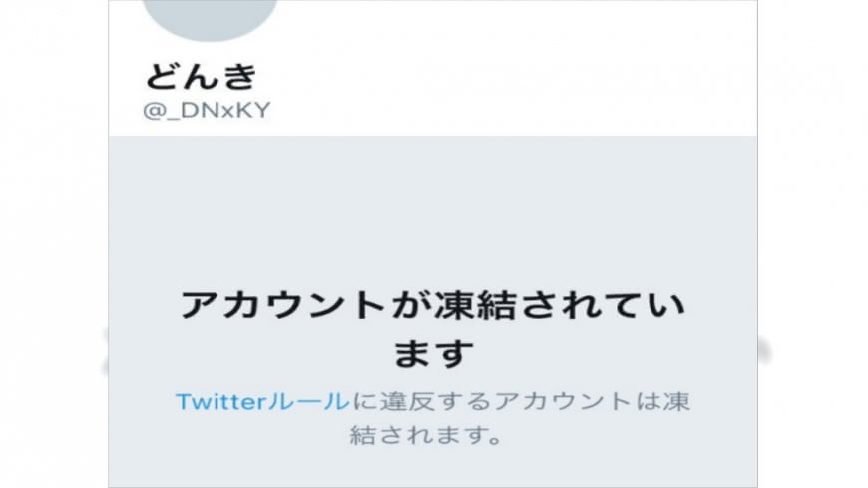Click the gray text に違反するアカウントは凍
868x488 pixels.
(521, 401)
